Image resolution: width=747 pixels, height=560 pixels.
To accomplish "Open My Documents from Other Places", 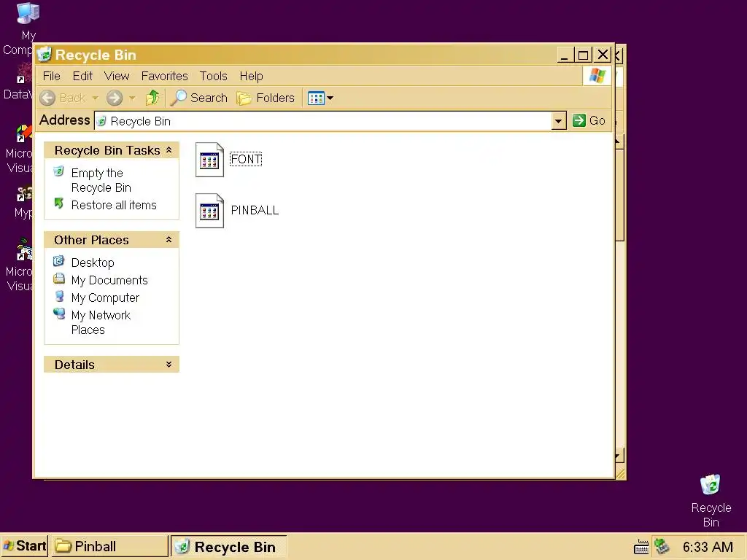I will click(109, 281).
